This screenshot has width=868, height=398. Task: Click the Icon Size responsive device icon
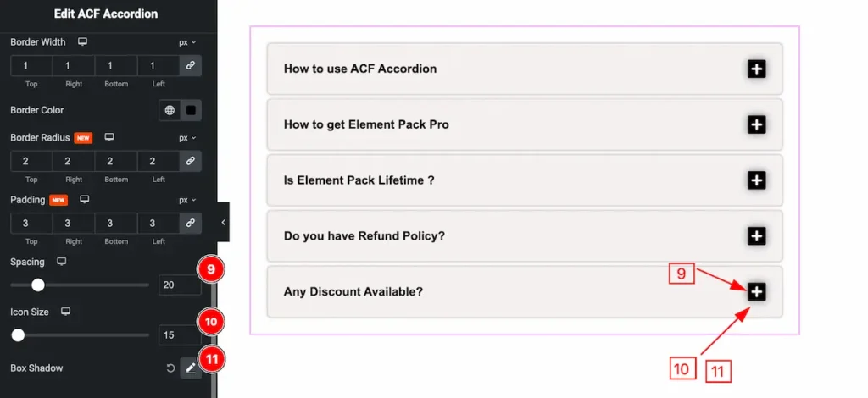pos(65,312)
